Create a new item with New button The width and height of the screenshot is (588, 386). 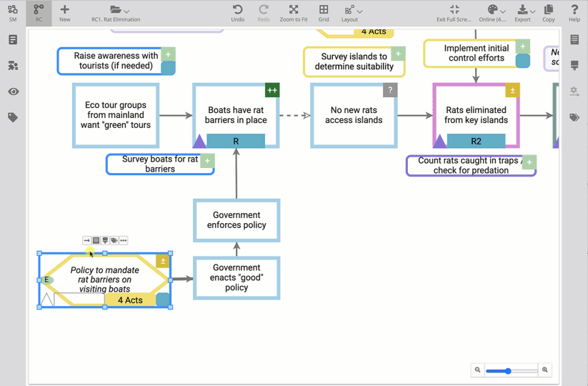click(x=64, y=10)
